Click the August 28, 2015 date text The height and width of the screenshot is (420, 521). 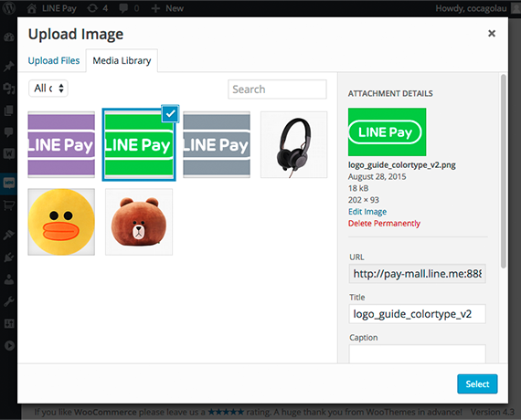click(x=377, y=176)
